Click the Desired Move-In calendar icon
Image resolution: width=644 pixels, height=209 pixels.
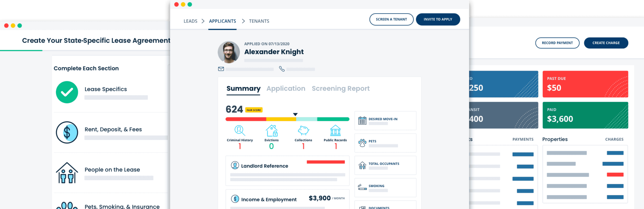pyautogui.click(x=362, y=121)
